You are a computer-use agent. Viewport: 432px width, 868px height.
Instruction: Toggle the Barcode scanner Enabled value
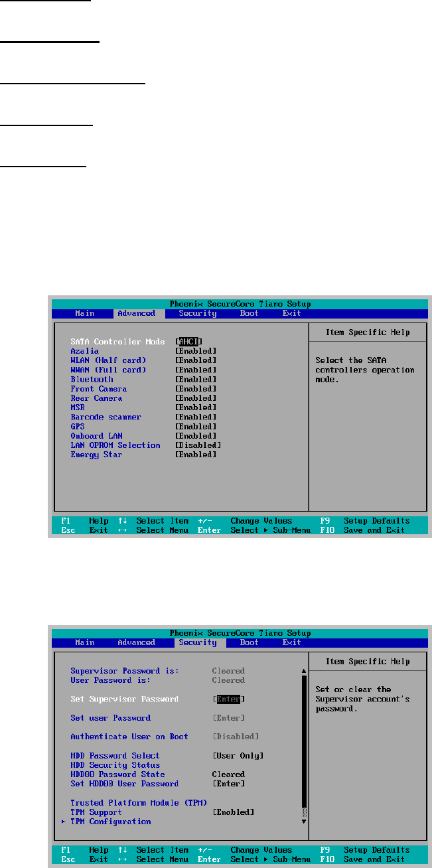pos(196,417)
